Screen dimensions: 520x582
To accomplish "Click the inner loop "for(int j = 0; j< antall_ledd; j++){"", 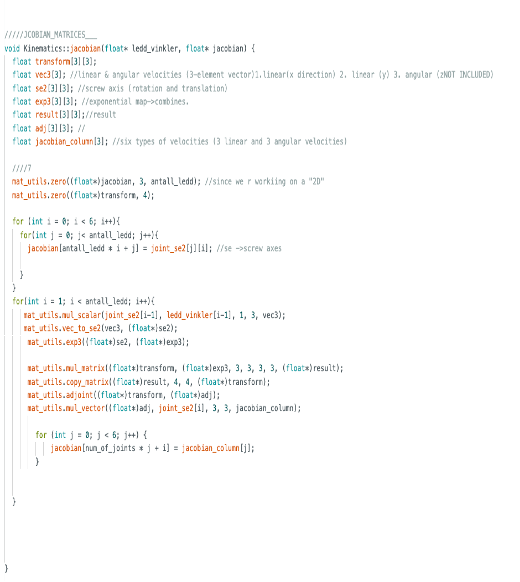I will (x=89, y=235).
